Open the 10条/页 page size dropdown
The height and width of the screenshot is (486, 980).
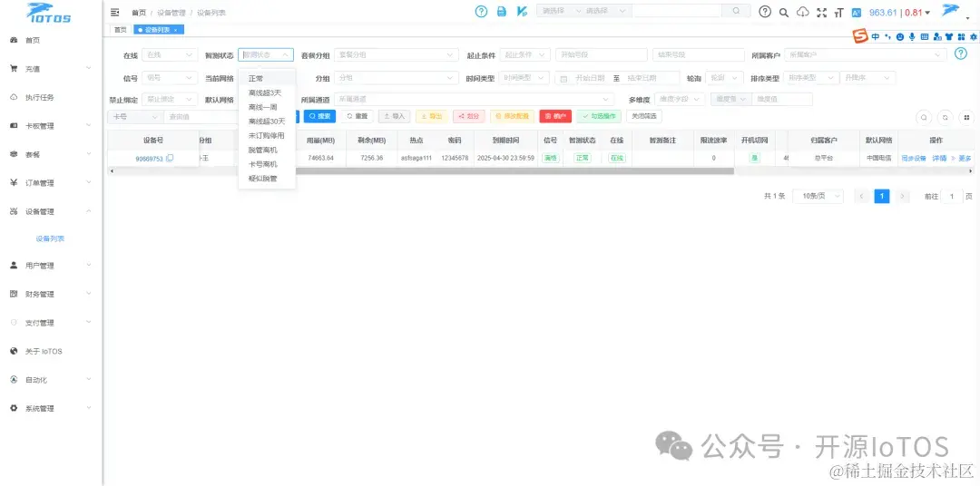coord(818,196)
